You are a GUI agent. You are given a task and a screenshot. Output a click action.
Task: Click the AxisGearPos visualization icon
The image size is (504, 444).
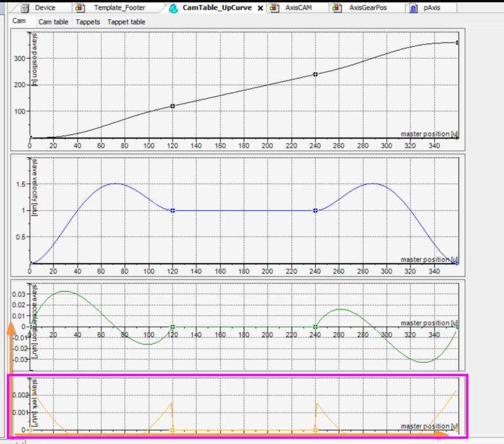click(337, 8)
